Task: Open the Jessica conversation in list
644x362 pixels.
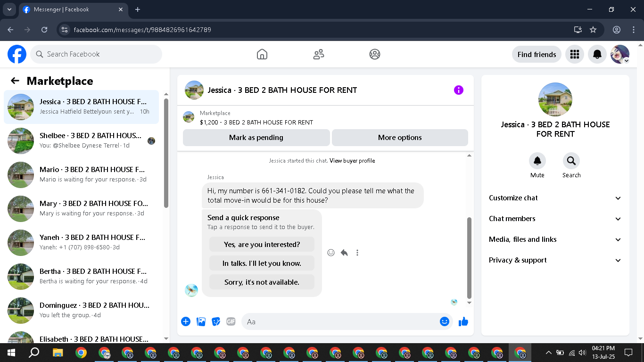Action: [81, 107]
